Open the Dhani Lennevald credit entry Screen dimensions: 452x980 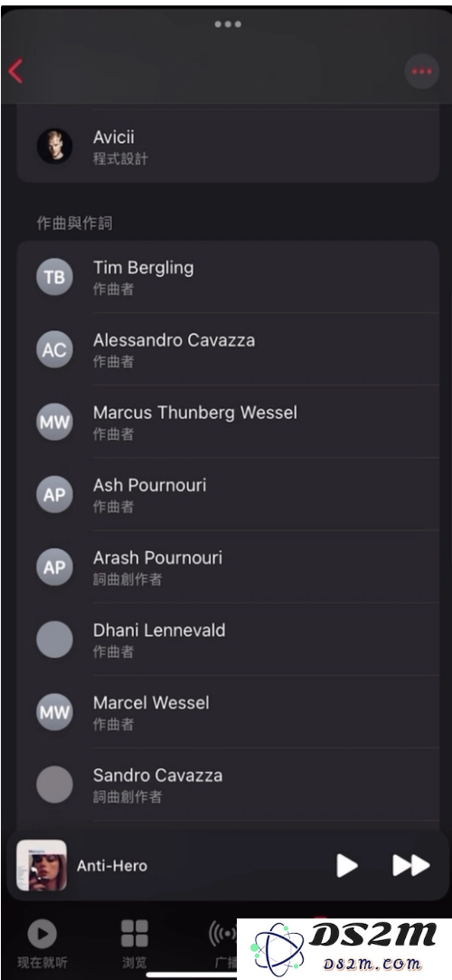click(228, 640)
